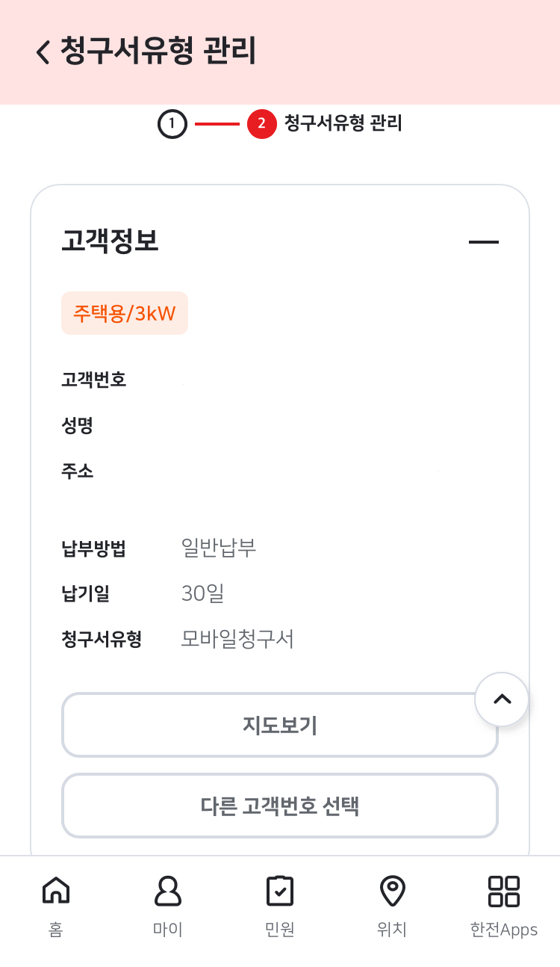The width and height of the screenshot is (560, 967).
Task: Click the 주소 field label
Action: point(78,472)
